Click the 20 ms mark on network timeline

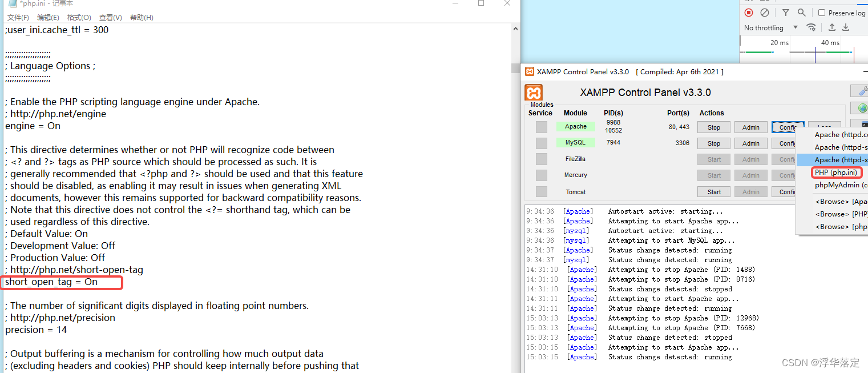tap(780, 43)
